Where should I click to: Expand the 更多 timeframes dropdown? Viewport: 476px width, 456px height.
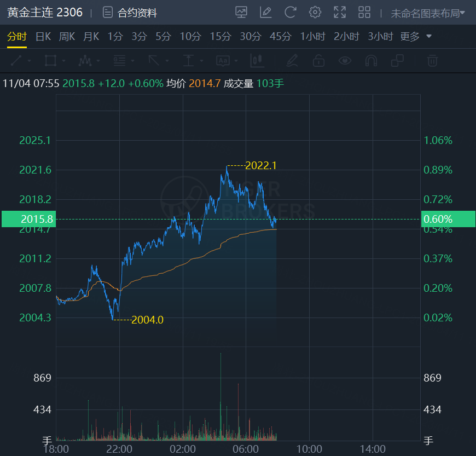point(416,37)
